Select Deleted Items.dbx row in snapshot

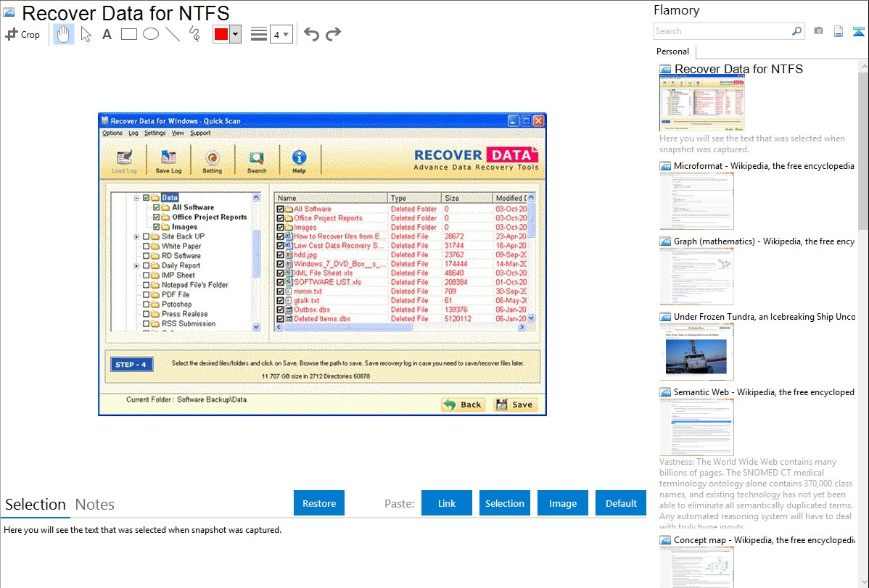(x=402, y=319)
